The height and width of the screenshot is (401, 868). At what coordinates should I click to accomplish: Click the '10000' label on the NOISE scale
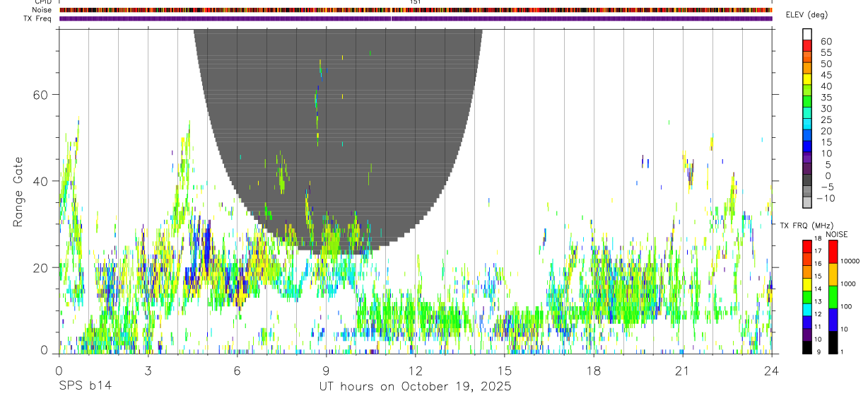coord(850,261)
